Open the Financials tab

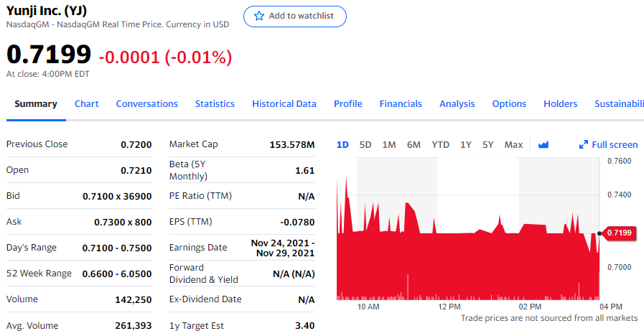click(x=401, y=103)
